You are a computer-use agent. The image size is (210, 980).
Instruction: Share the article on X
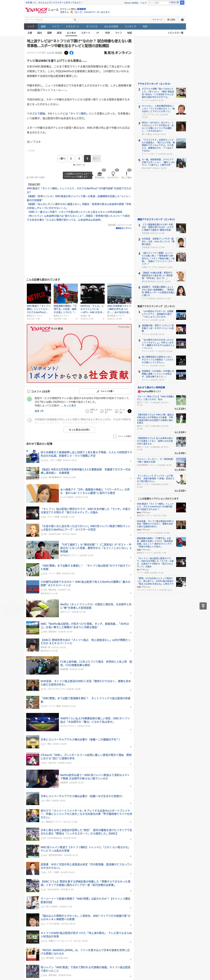tap(66, 53)
